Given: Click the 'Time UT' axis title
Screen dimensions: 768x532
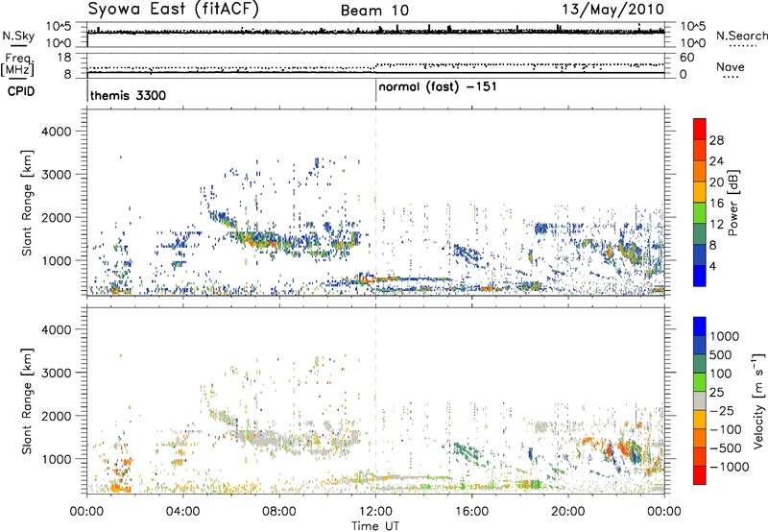Looking at the screenshot, I should [x=375, y=526].
